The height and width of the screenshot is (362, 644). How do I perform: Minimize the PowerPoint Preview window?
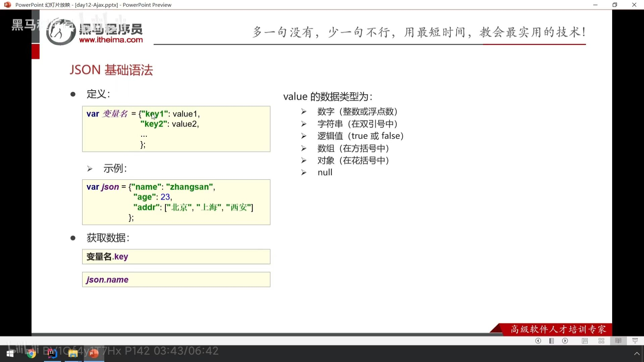pyautogui.click(x=595, y=5)
